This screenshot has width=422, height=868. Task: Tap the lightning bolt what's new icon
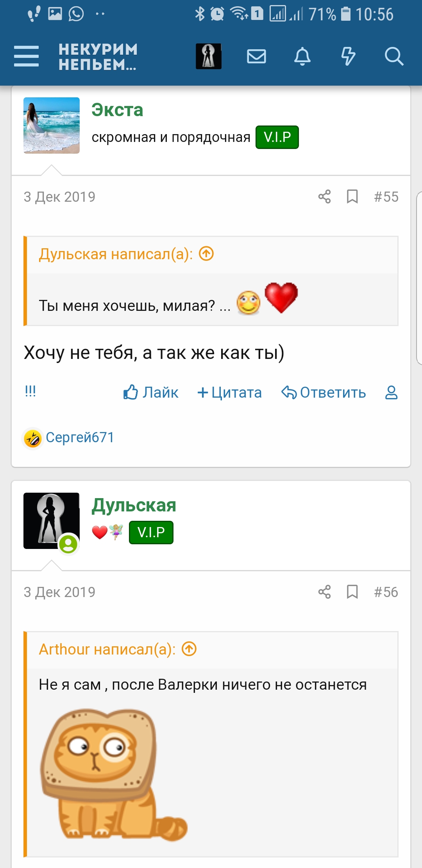coord(348,56)
